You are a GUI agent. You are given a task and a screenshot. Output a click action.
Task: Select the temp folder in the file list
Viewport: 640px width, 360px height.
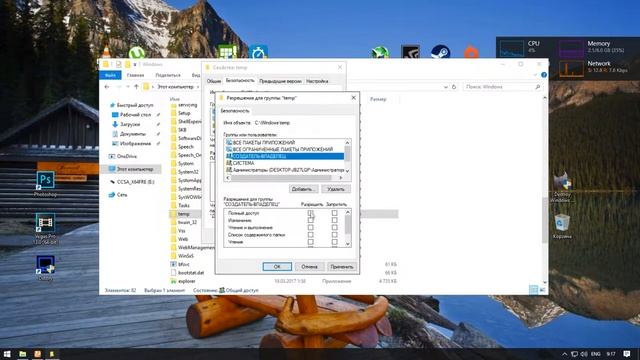[184, 214]
